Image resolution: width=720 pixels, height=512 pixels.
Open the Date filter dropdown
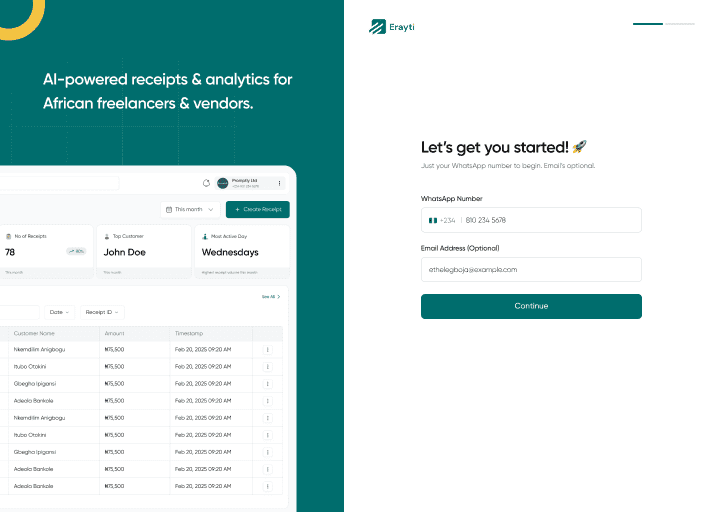[x=60, y=312]
